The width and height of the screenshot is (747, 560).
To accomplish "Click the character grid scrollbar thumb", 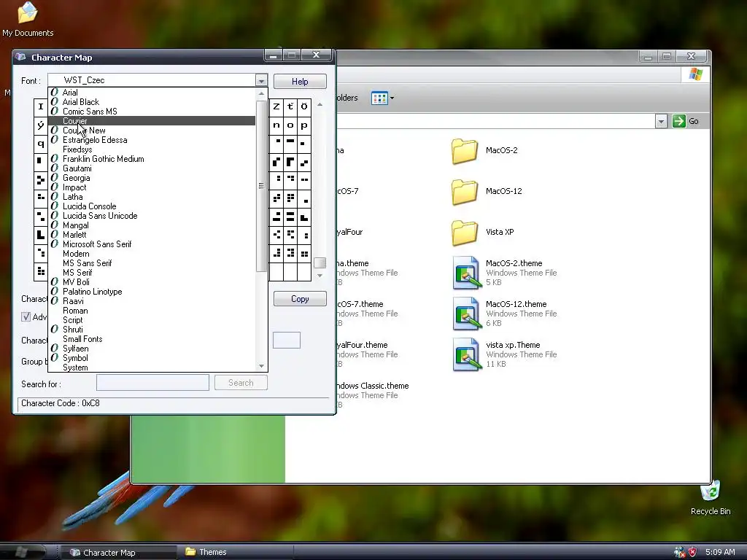I will click(x=320, y=262).
